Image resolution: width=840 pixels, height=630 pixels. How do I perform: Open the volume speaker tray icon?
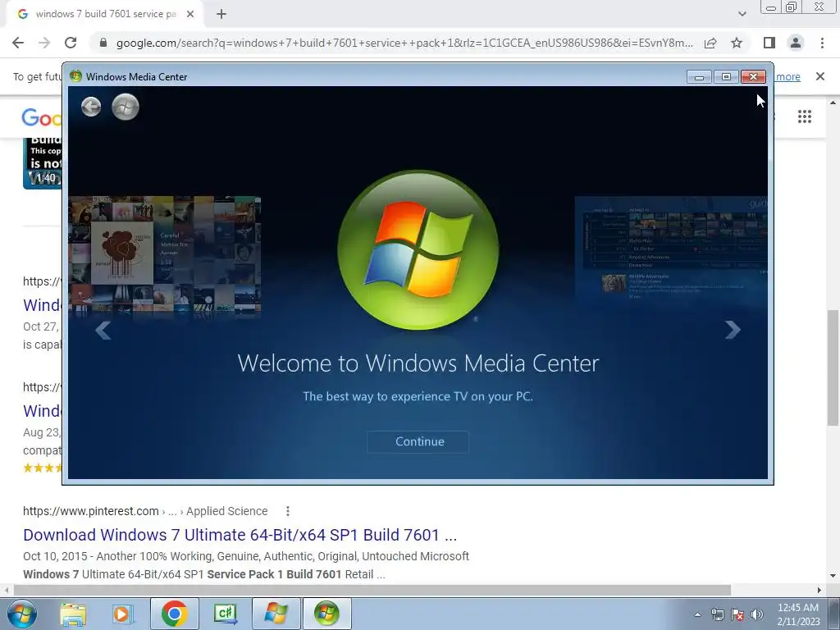[x=757, y=614]
